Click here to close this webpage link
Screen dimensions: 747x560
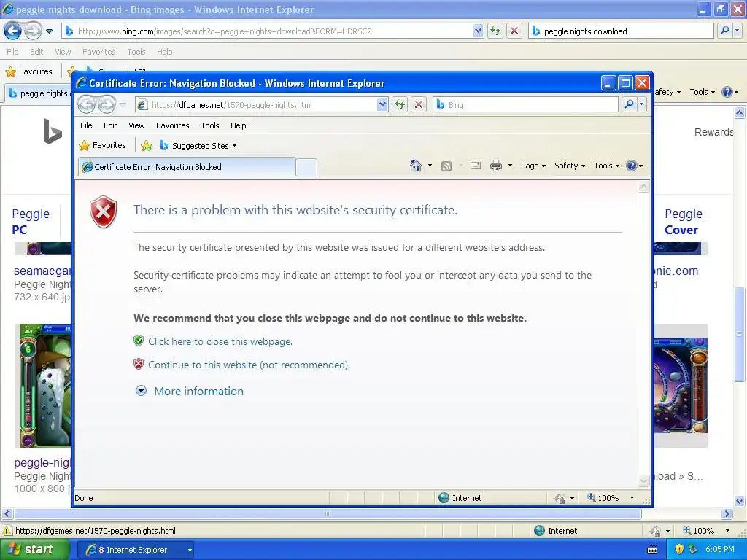coord(220,341)
